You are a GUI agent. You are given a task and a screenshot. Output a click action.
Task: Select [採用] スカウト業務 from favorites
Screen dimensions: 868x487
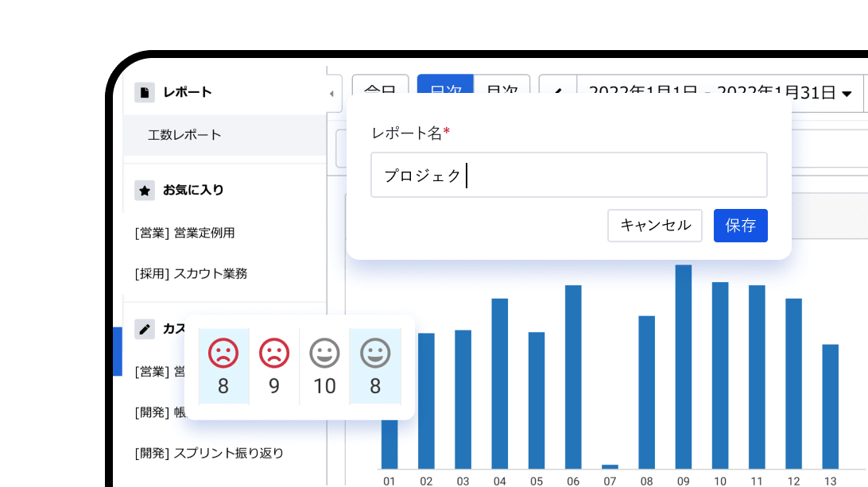[x=191, y=273]
